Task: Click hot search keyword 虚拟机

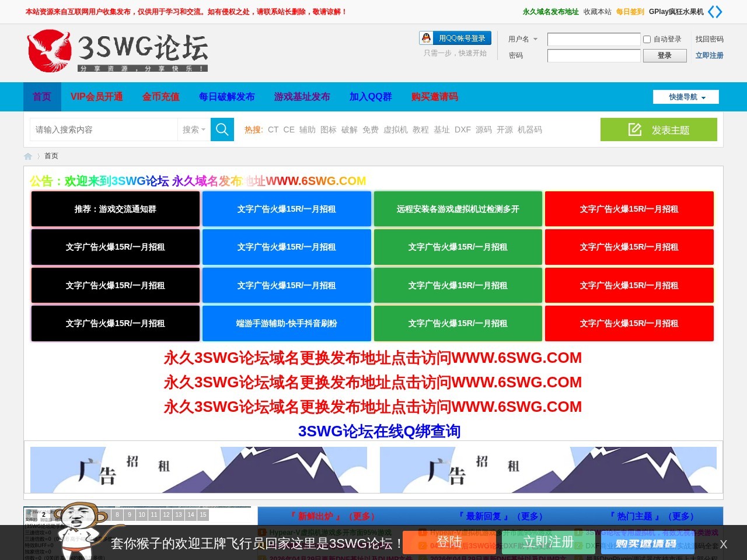Action: tap(396, 129)
